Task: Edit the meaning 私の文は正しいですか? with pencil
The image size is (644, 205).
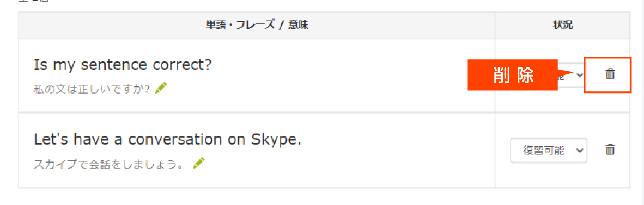Action: pos(161,88)
